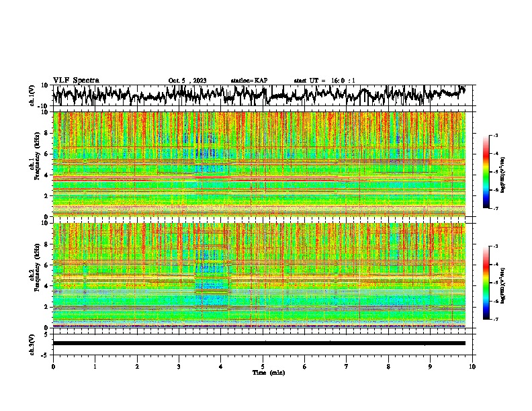Click the 'start UT = 16:0 :1' text
Viewport: 532px width, 411px height.
point(324,81)
